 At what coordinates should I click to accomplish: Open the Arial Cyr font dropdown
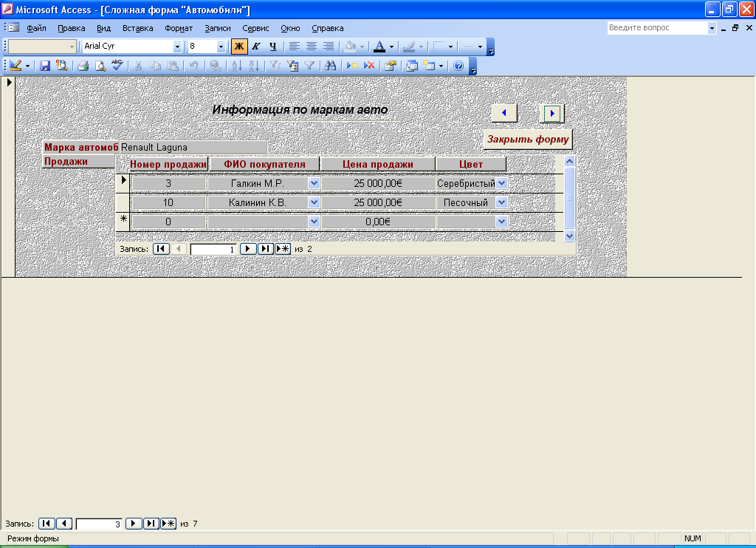pyautogui.click(x=177, y=47)
